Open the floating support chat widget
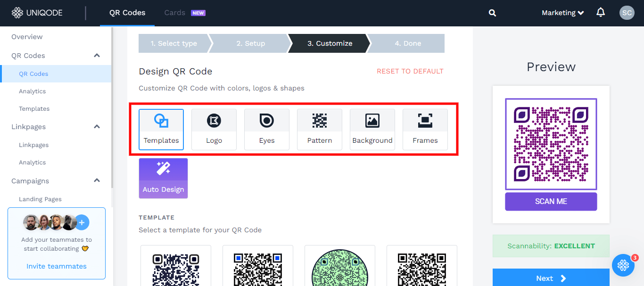The height and width of the screenshot is (286, 644). point(623,265)
